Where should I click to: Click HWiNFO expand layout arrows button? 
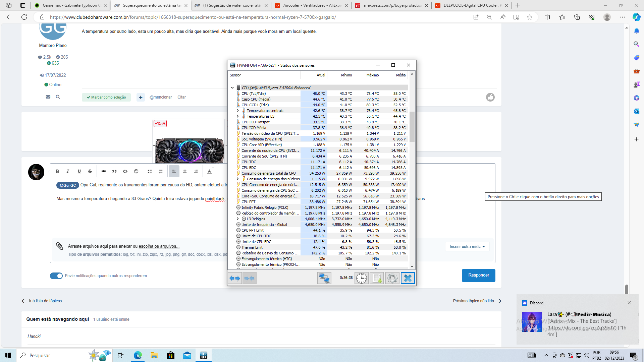click(235, 278)
